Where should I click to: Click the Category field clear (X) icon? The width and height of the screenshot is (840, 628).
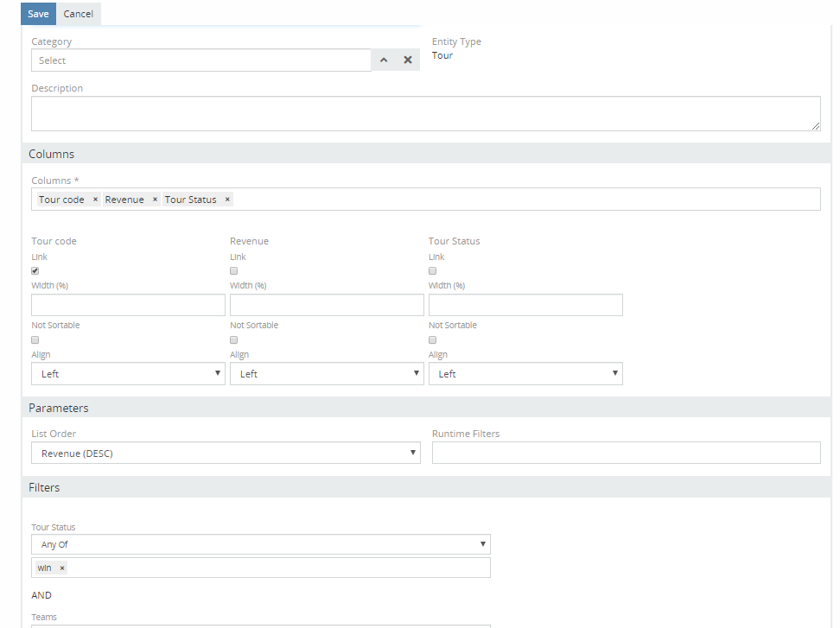coord(408,60)
